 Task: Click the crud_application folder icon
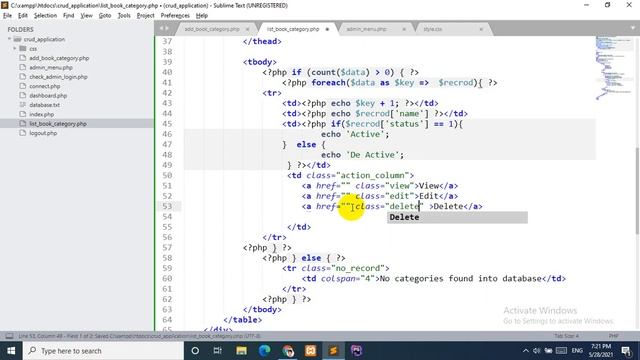[x=17, y=39]
